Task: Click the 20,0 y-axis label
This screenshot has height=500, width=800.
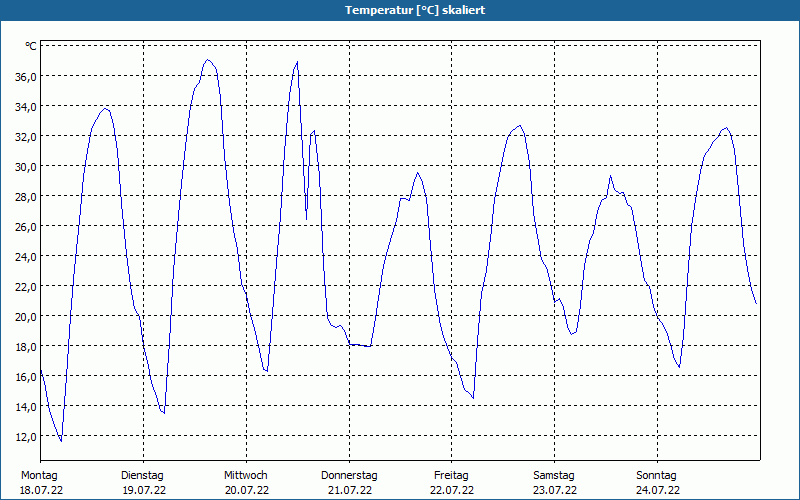Action: click(26, 317)
